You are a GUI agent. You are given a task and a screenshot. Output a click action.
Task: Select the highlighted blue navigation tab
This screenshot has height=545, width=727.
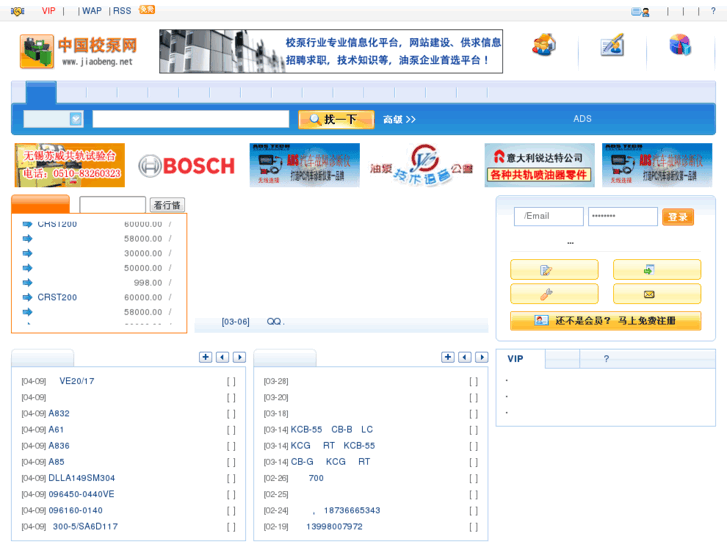coord(41,92)
